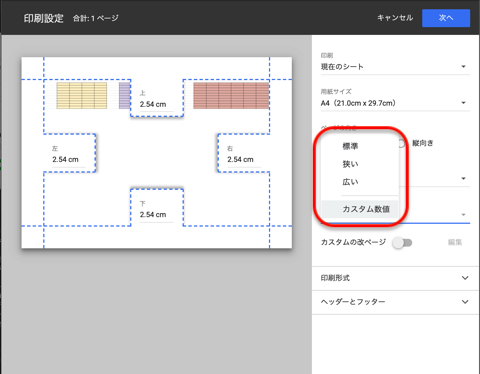Select 狭い margin option

(x=360, y=164)
